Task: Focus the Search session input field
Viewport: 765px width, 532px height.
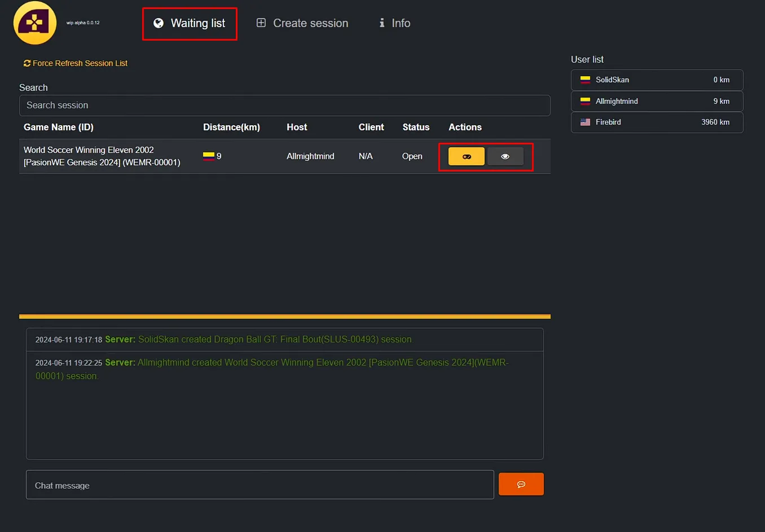Action: 285,105
